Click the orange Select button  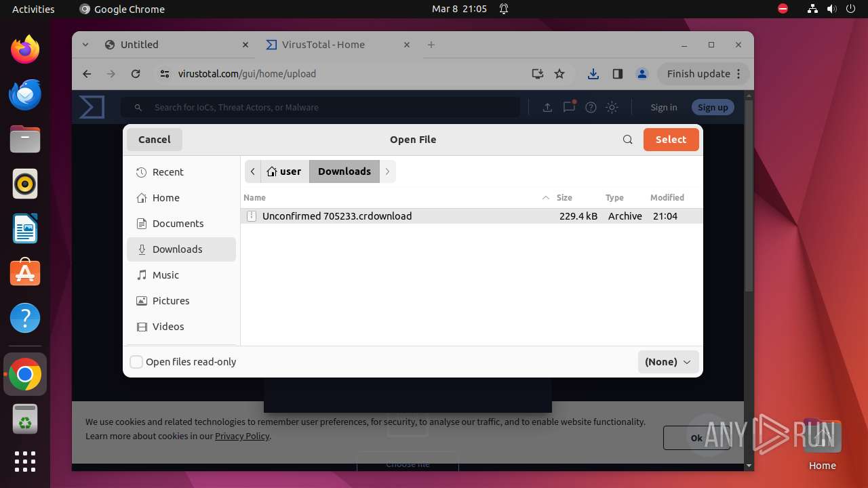[671, 140]
